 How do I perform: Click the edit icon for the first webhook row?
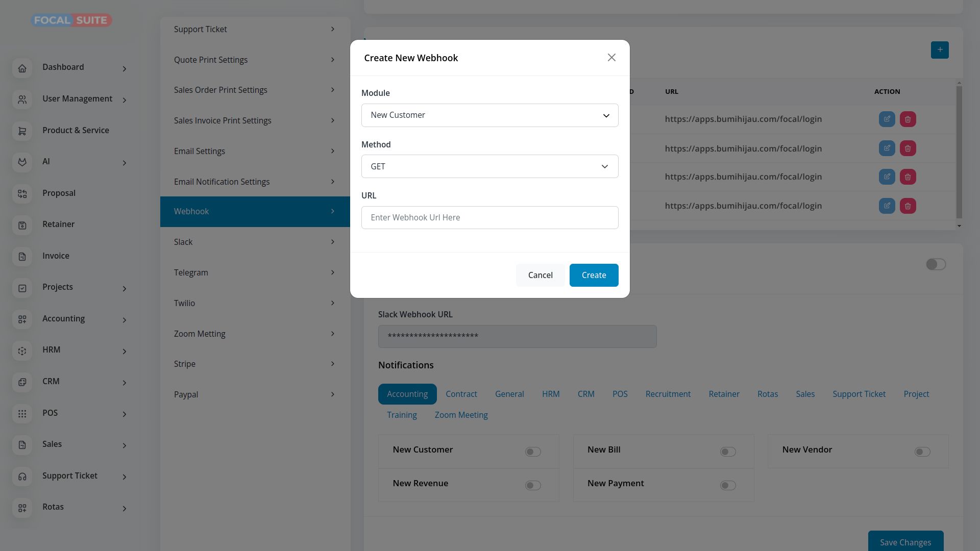point(887,119)
